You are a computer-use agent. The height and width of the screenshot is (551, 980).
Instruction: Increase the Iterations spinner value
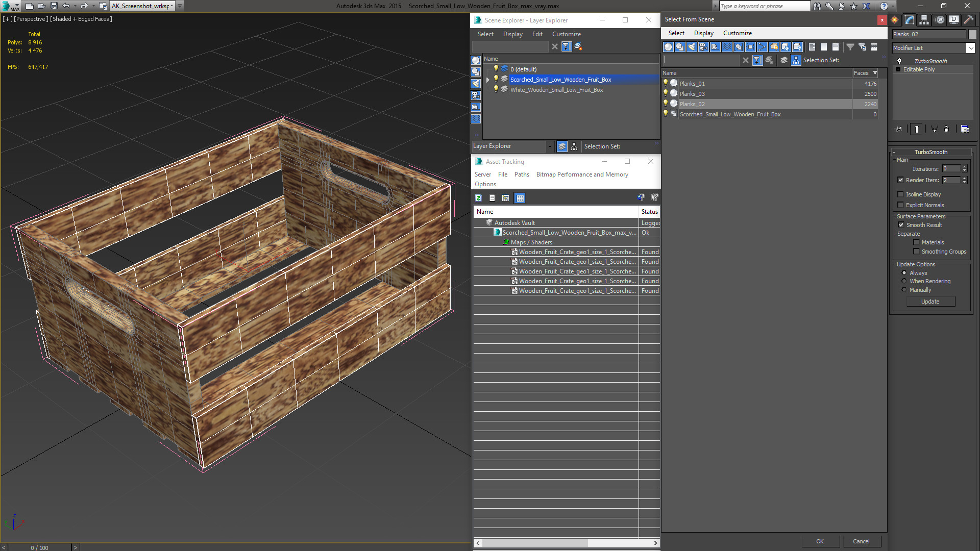(964, 167)
